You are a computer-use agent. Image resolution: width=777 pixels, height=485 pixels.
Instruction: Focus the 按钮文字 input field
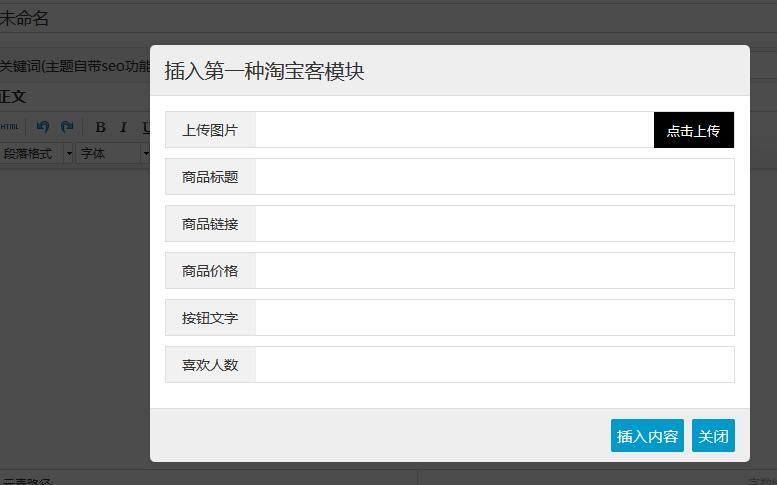tap(495, 318)
